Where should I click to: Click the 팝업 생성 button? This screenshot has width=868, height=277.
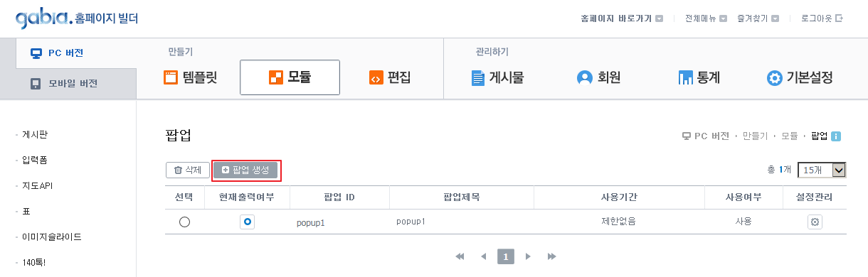pos(245,170)
